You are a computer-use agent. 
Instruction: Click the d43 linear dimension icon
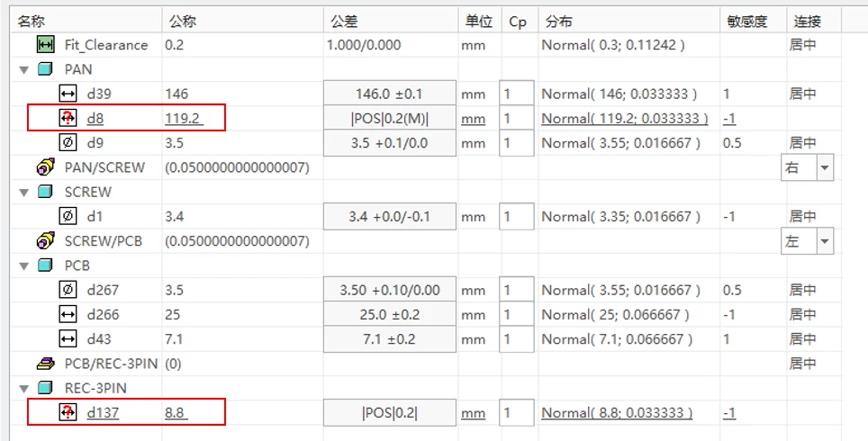click(x=67, y=338)
